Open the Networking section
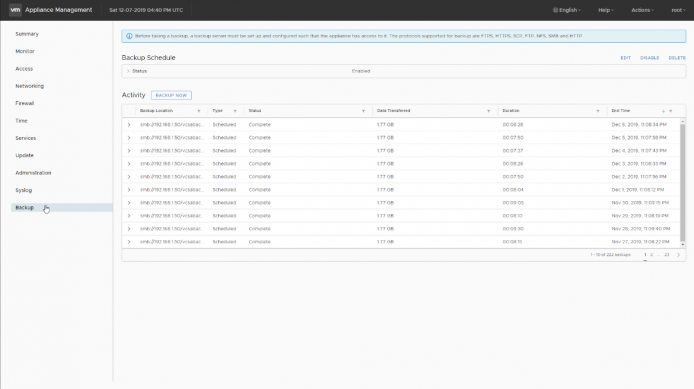The image size is (694, 389). [30, 86]
